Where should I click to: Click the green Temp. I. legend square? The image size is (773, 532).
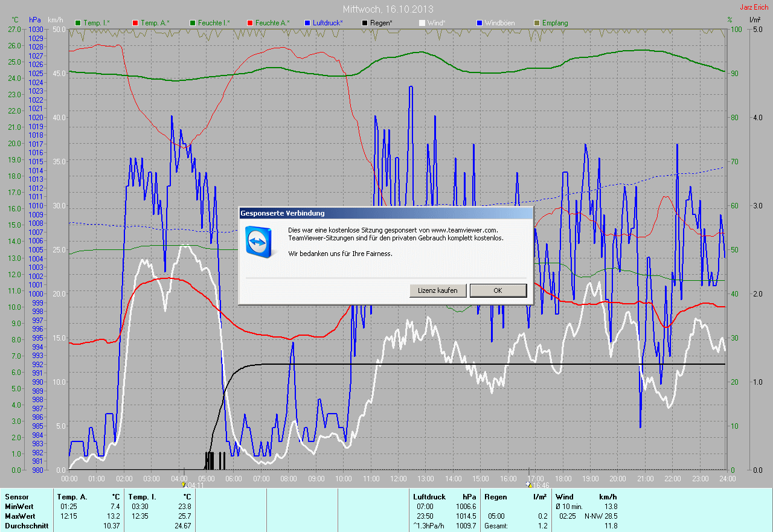(78, 23)
